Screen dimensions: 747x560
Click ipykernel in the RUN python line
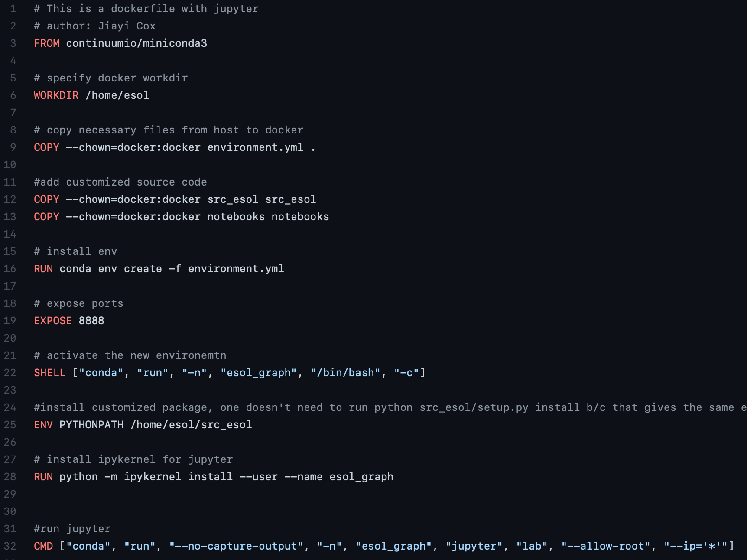pos(153,477)
